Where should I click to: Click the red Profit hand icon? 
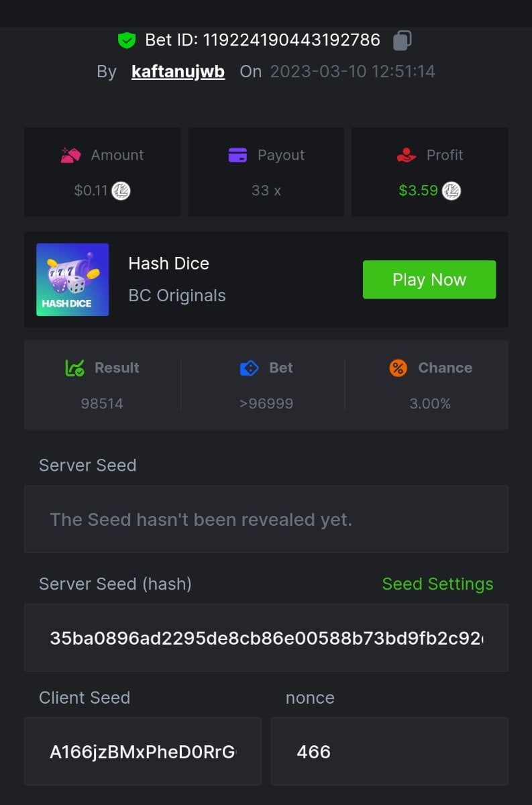[406, 156]
